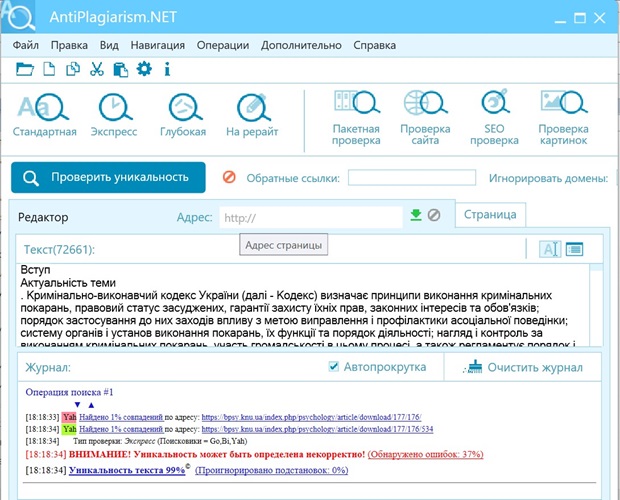The width and height of the screenshot is (620, 500).
Task: Select На рерайт check mode
Action: (252, 115)
